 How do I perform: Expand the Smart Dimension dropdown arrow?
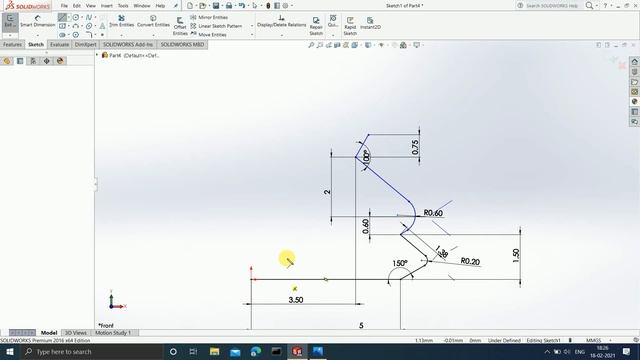point(38,35)
